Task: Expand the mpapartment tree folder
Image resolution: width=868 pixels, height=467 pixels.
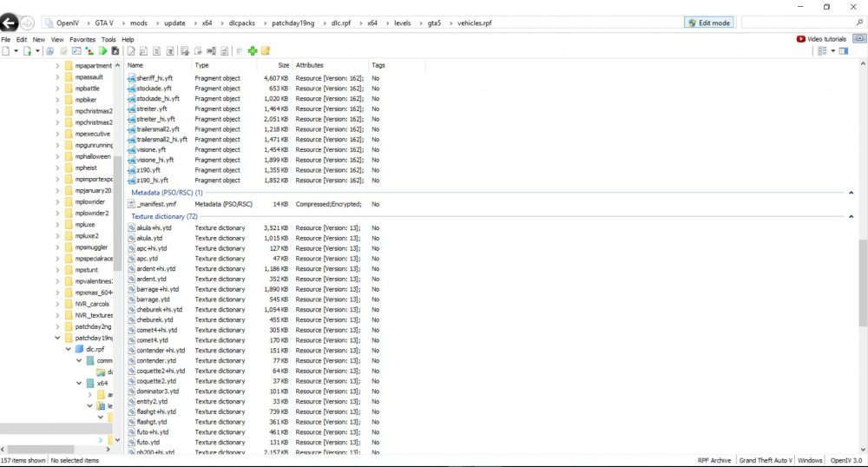Action: point(57,66)
